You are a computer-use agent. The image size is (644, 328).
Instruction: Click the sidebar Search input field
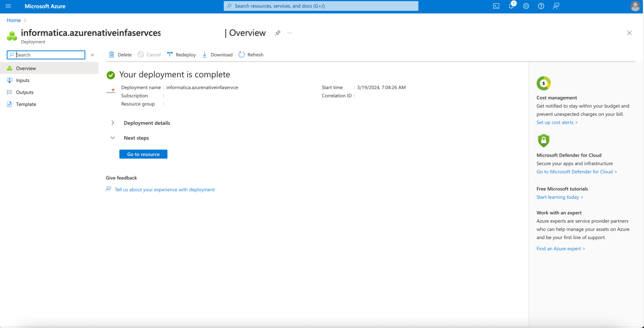click(x=46, y=55)
